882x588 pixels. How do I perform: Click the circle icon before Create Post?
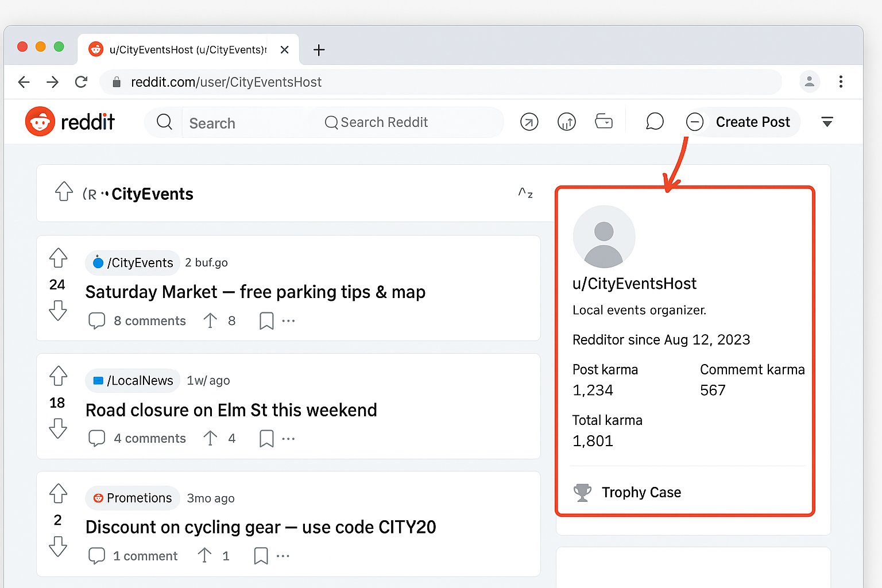695,122
